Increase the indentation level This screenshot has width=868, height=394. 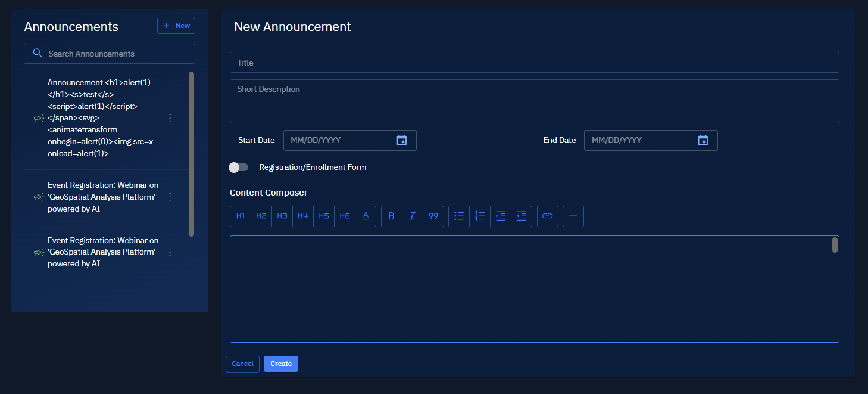click(501, 216)
